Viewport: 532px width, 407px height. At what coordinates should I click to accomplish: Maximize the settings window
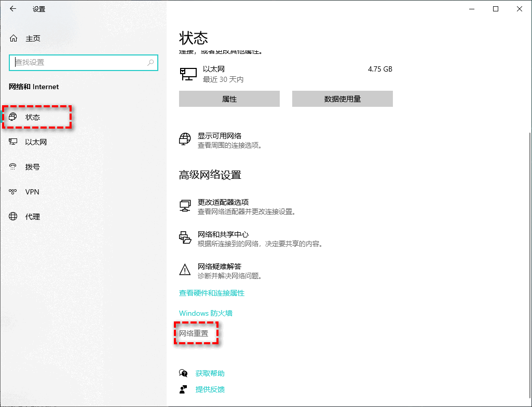pos(496,9)
